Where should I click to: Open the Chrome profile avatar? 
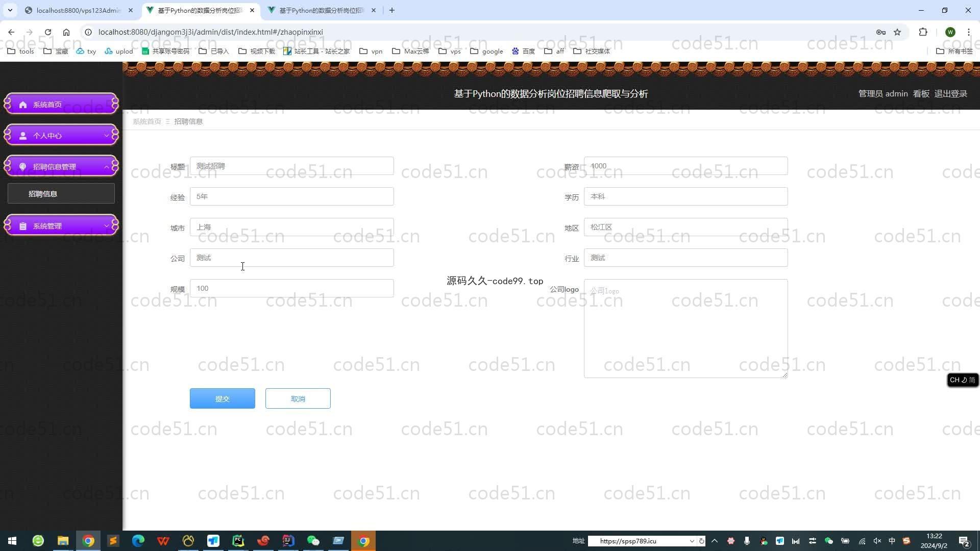point(950,32)
